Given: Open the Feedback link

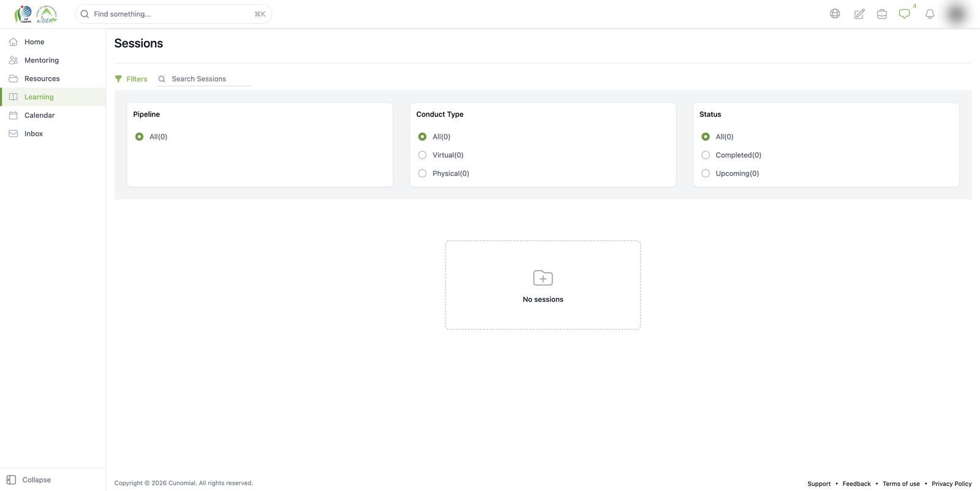Looking at the screenshot, I should 856,484.
